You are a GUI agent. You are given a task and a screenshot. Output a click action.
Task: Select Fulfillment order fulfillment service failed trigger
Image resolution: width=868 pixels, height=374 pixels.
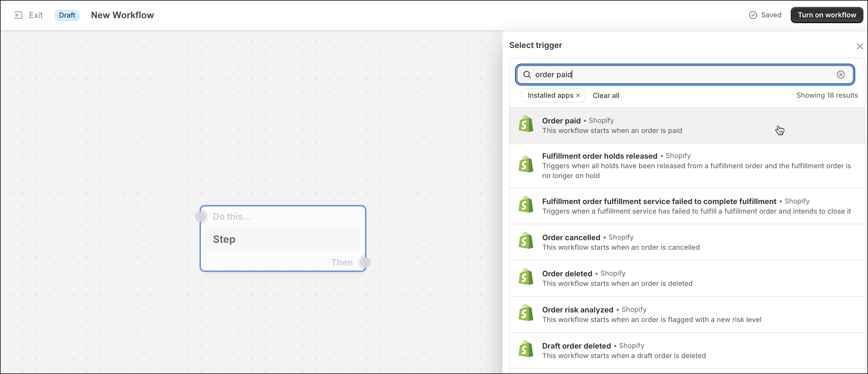(x=687, y=206)
